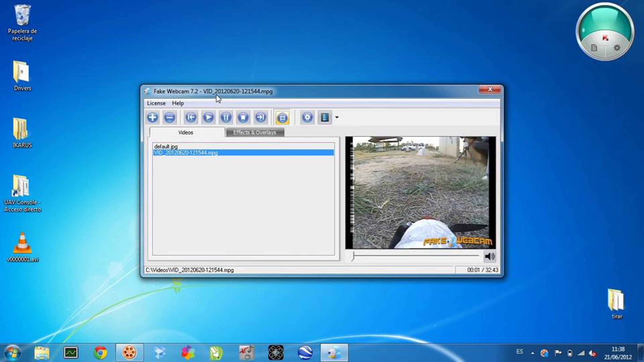
Task: Open Fake Webcam settings gear
Action: (x=307, y=117)
